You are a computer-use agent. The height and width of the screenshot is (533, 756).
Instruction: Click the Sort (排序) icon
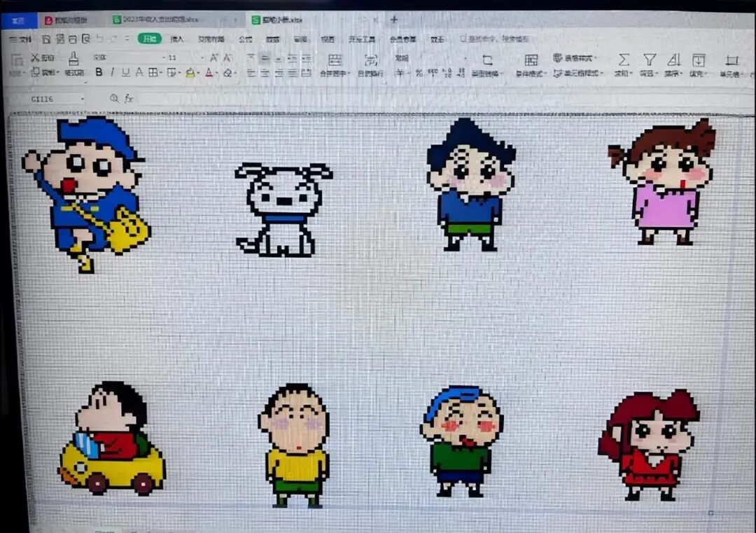coord(673,60)
